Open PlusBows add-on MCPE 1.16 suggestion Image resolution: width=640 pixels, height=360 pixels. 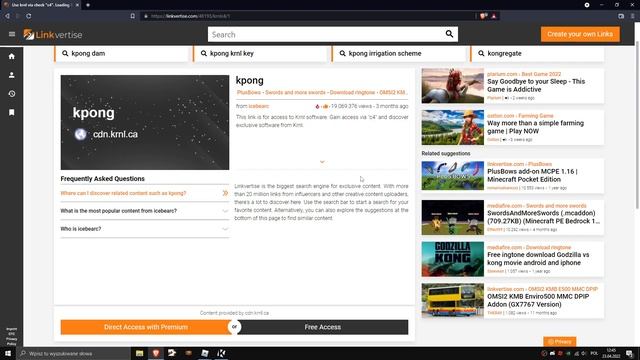point(532,175)
